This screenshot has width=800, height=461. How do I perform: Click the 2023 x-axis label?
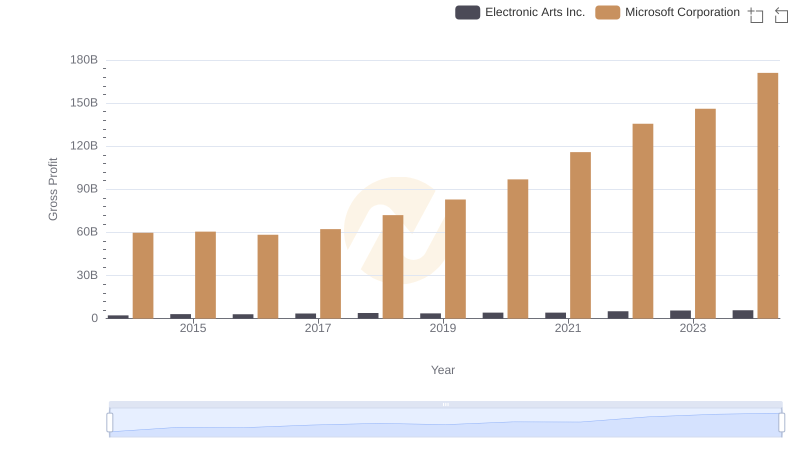pyautogui.click(x=693, y=328)
